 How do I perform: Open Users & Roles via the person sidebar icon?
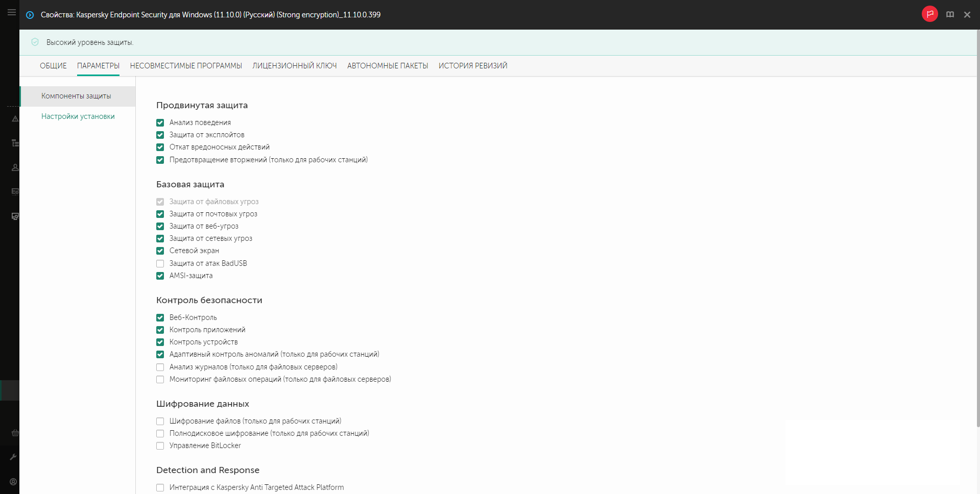click(x=15, y=167)
